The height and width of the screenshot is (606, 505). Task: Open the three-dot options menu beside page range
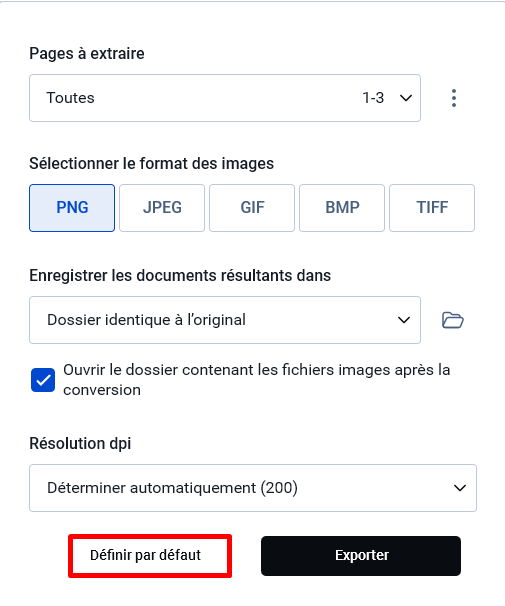454,98
